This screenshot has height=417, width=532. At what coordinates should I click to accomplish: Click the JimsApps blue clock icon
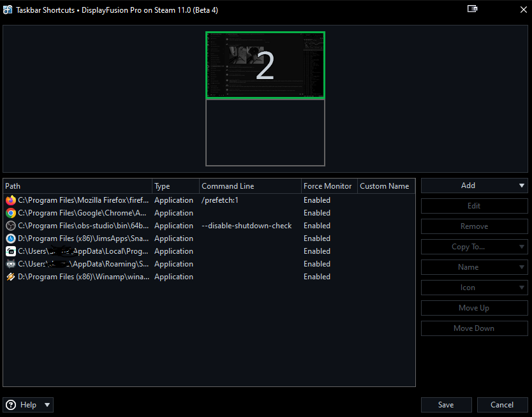[x=10, y=238]
